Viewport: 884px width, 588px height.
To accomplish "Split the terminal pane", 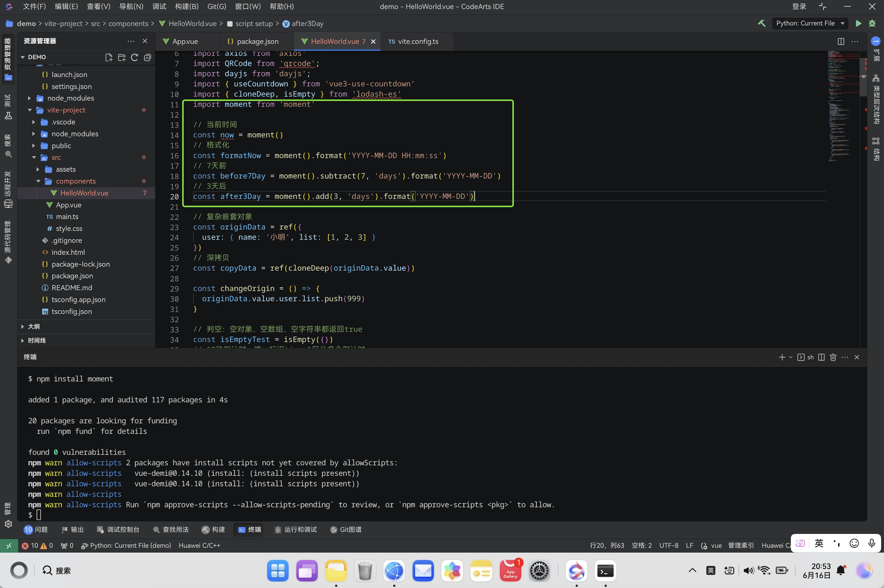I will coord(821,357).
